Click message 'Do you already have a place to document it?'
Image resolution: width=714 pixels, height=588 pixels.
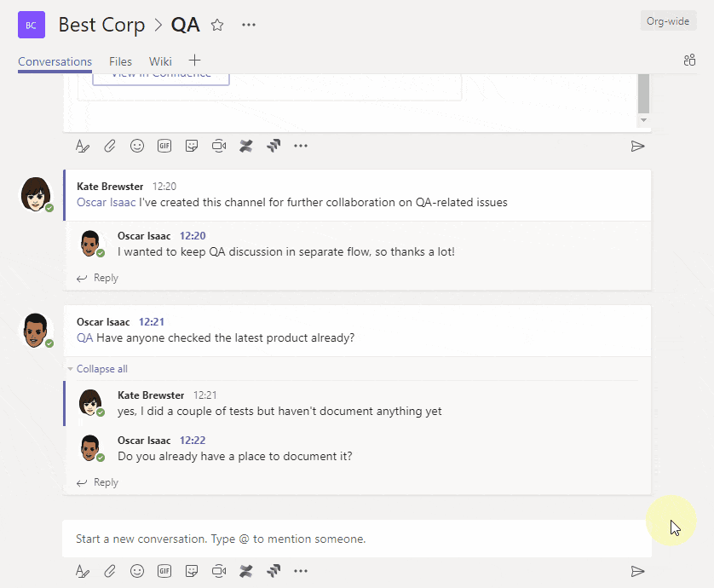(235, 457)
